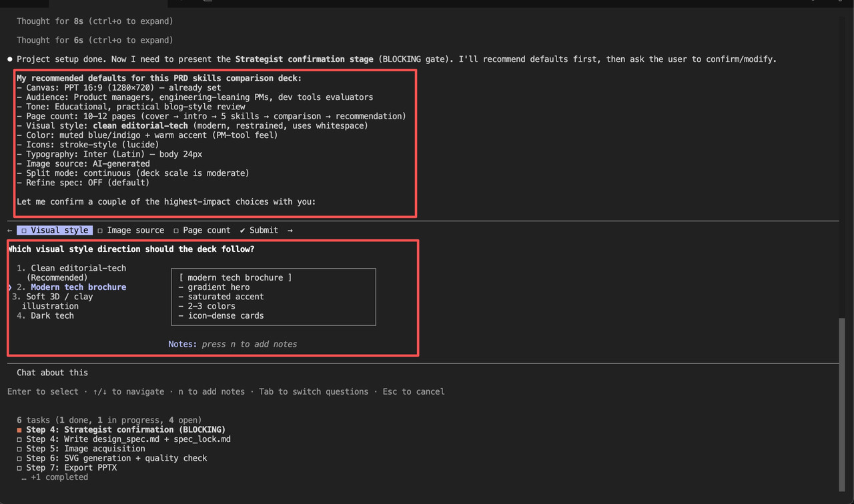854x504 pixels.
Task: Click the left arrow before the question tabs
Action: click(x=10, y=230)
